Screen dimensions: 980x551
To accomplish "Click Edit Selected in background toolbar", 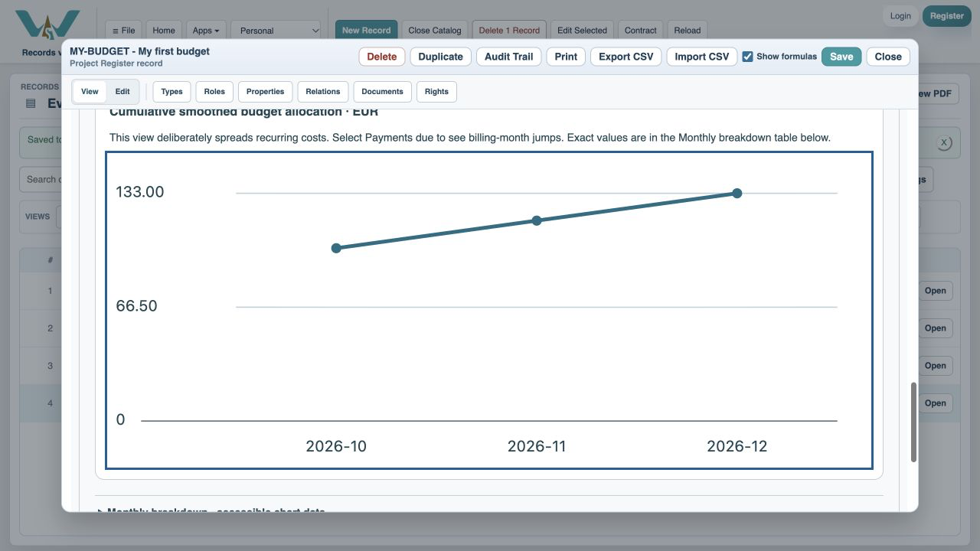I will point(582,31).
